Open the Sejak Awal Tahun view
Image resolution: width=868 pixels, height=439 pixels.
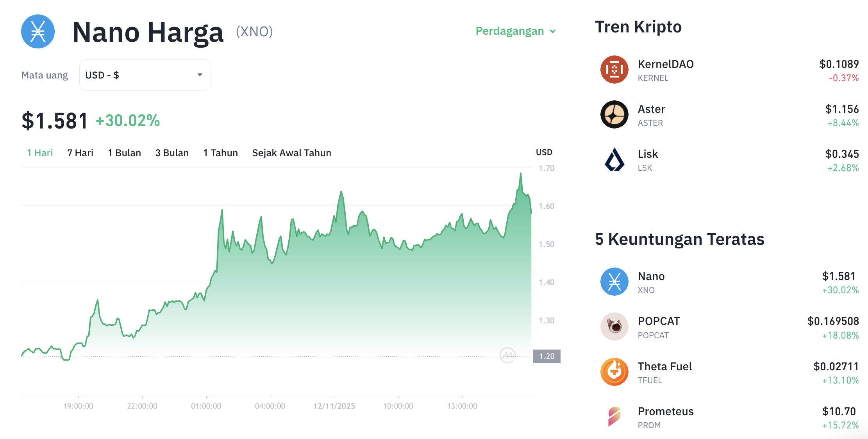[x=291, y=153]
